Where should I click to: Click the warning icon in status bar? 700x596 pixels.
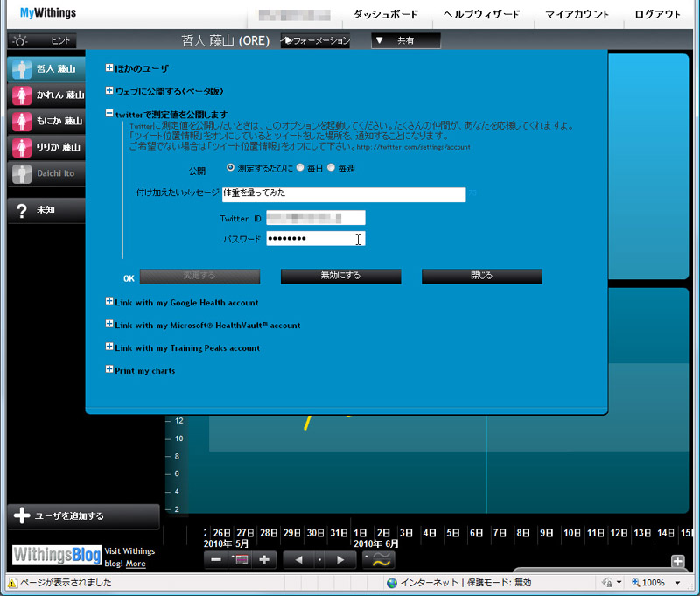[12, 583]
